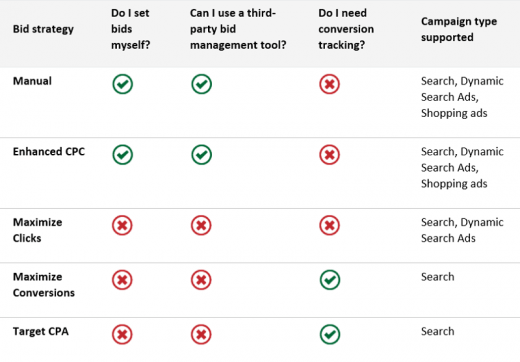The image size is (520, 362).
Task: Click Enhanced CPC conversion tracking red X
Action: click(x=330, y=155)
